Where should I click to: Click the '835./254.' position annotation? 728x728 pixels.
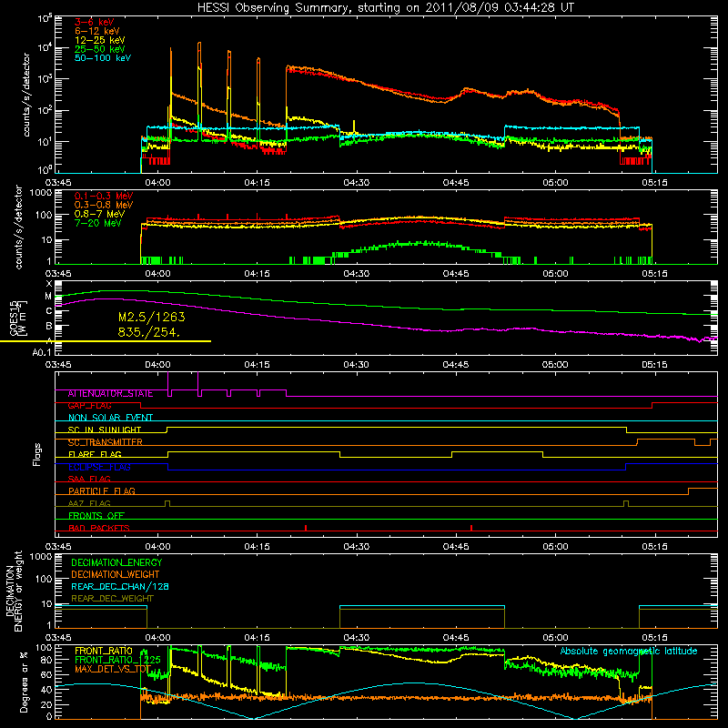pos(149,332)
